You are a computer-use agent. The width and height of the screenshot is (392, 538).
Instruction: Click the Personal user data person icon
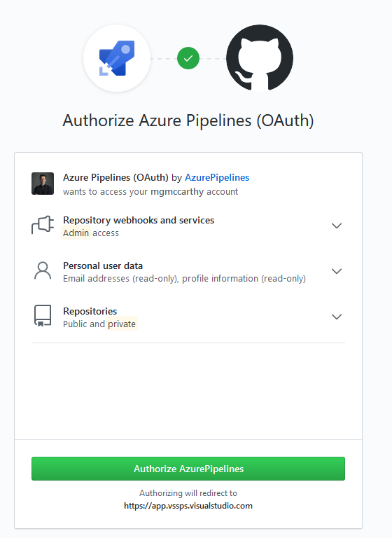43,270
